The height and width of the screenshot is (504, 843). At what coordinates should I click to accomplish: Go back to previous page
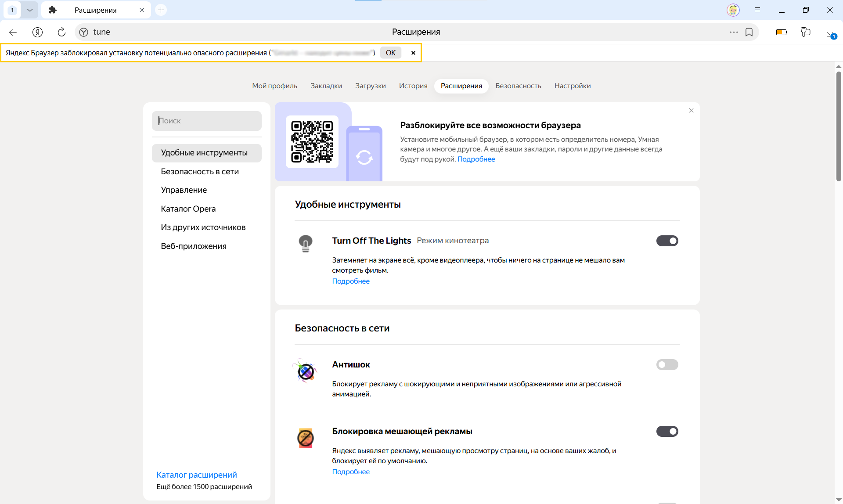[13, 32]
